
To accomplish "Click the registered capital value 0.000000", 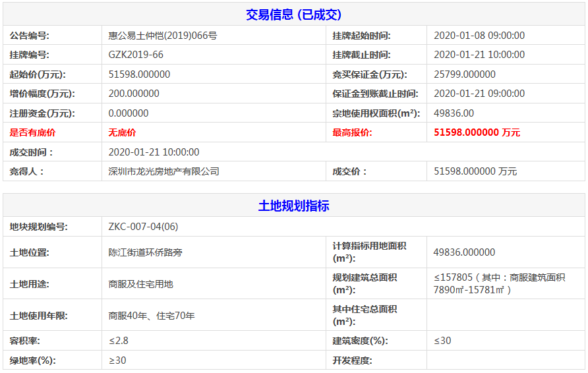I will click(129, 113).
